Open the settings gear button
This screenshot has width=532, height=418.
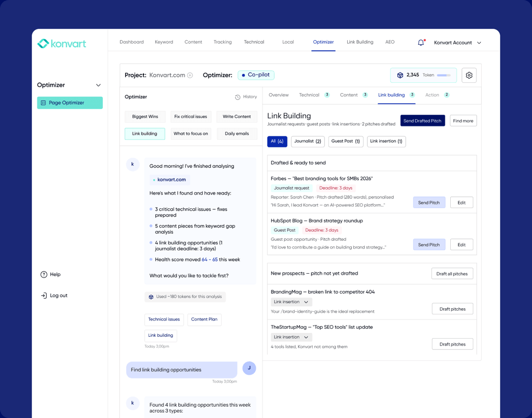coord(469,75)
